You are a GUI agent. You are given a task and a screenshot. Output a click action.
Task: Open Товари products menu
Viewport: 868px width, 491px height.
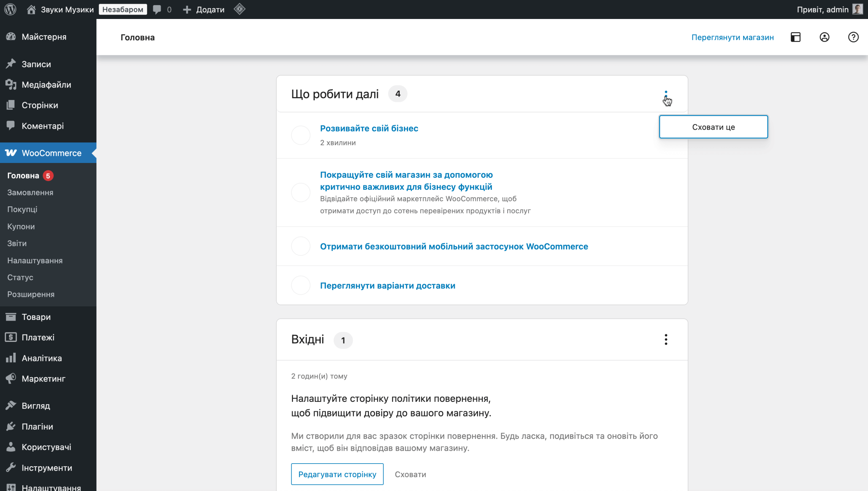coord(48,317)
